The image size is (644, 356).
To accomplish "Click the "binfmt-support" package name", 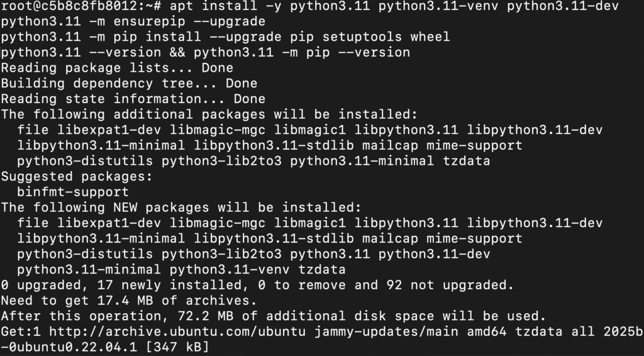I will pyautogui.click(x=73, y=192).
